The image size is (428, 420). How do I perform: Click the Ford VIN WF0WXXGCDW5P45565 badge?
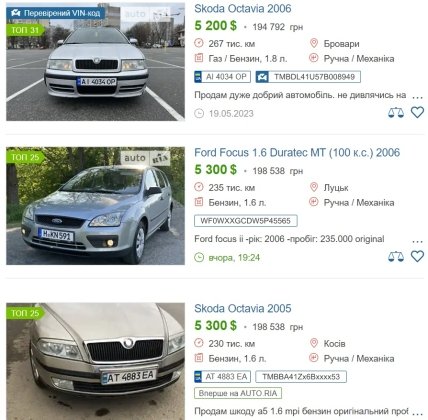pyautogui.click(x=246, y=221)
